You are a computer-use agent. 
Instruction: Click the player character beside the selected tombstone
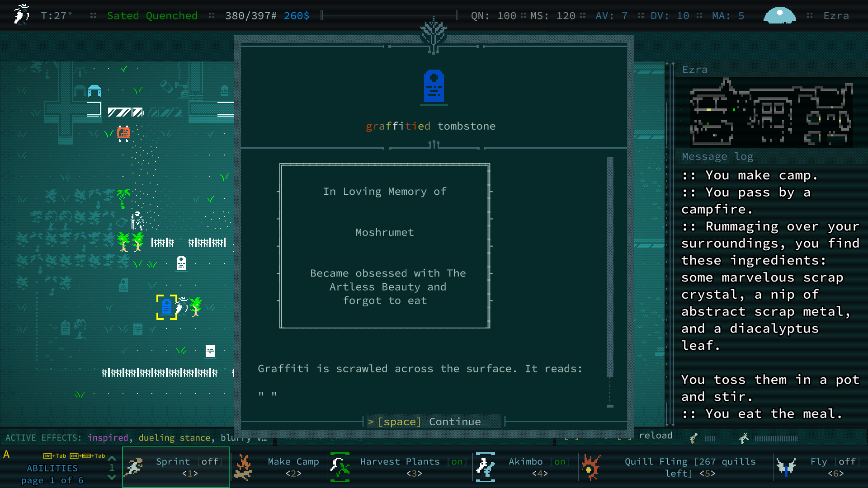tap(182, 306)
